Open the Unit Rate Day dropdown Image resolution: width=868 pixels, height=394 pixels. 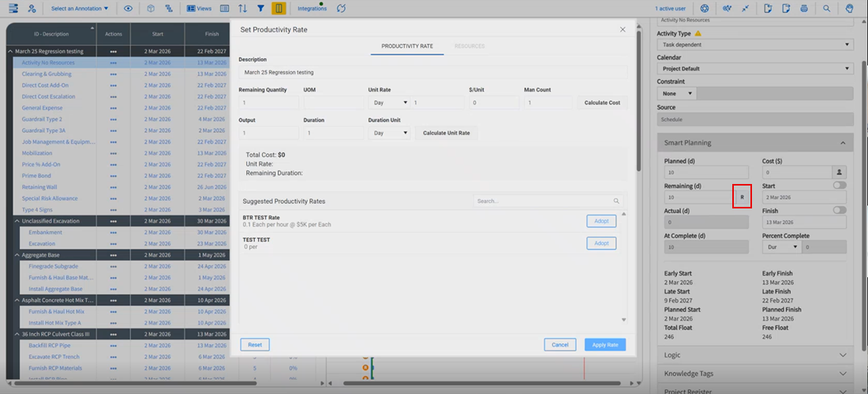[x=390, y=103]
